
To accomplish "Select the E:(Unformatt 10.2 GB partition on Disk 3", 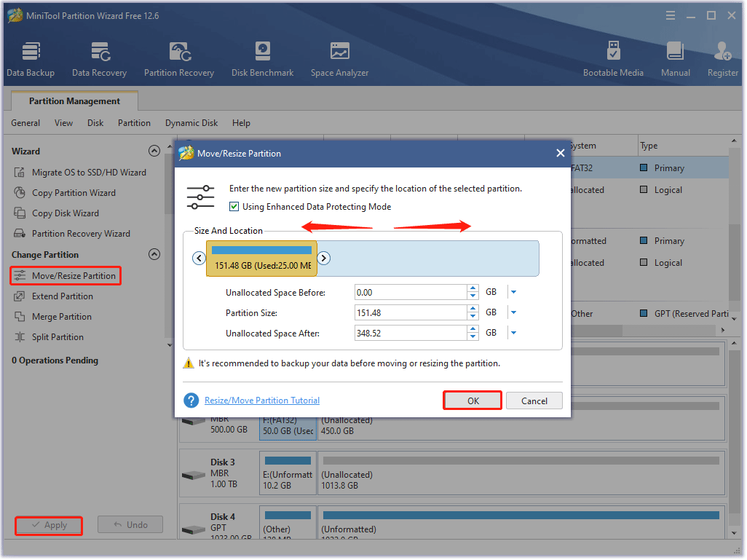I will click(288, 474).
